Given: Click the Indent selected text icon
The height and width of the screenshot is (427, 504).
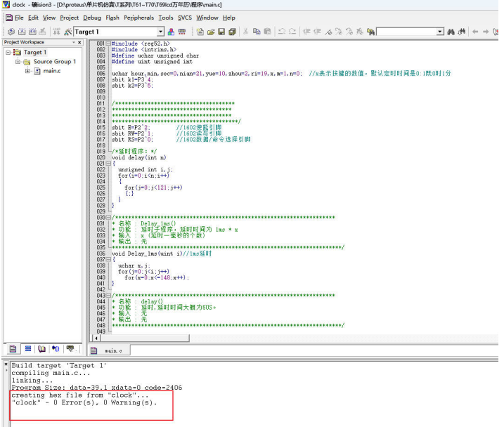Looking at the screenshot, I should 306,32.
